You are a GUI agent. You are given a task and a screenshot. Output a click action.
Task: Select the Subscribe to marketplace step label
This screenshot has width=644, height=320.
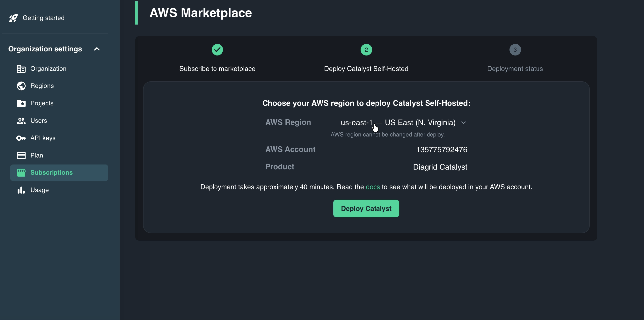[217, 69]
